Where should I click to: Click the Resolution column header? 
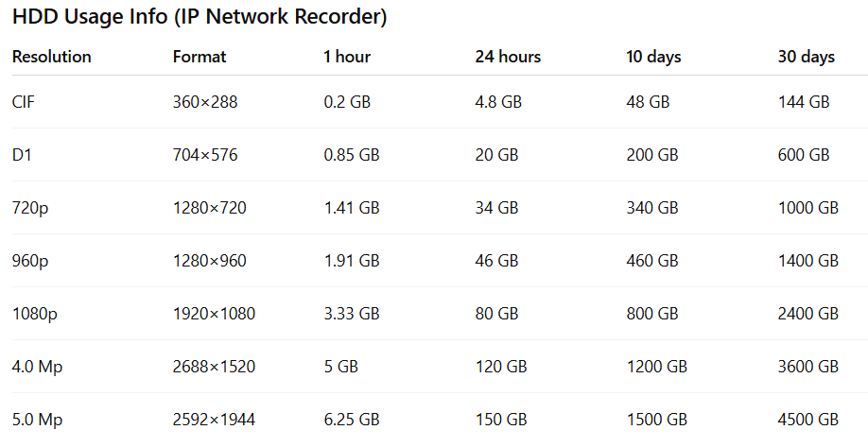tap(51, 57)
